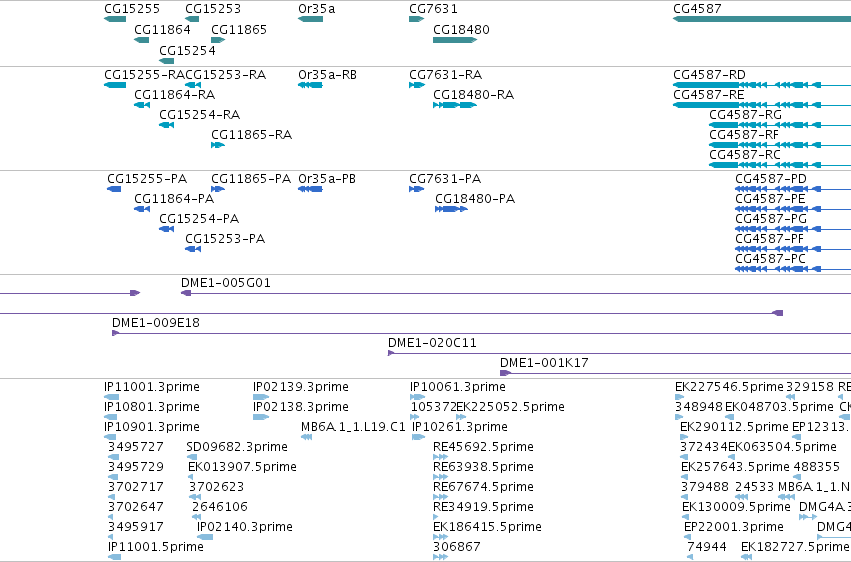Select the IP02138.3prime EST label
Viewport: 851px width, 562px height.
click(301, 407)
